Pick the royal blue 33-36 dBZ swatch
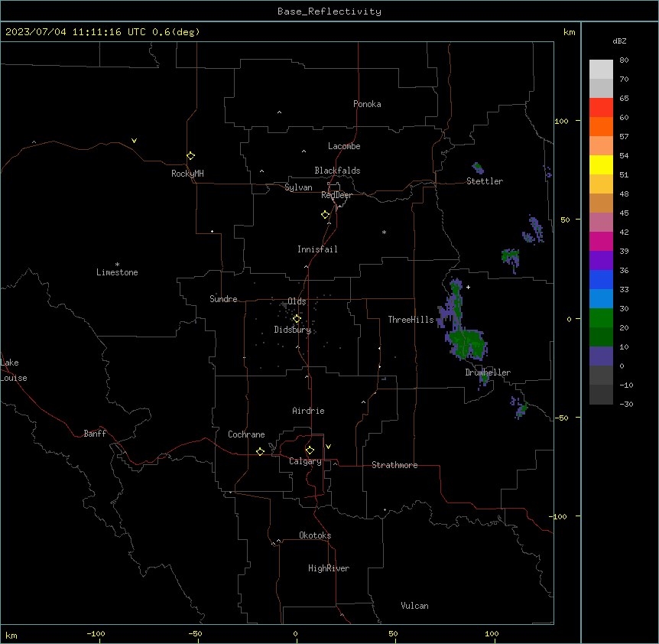The height and width of the screenshot is (644, 659). 601,279
